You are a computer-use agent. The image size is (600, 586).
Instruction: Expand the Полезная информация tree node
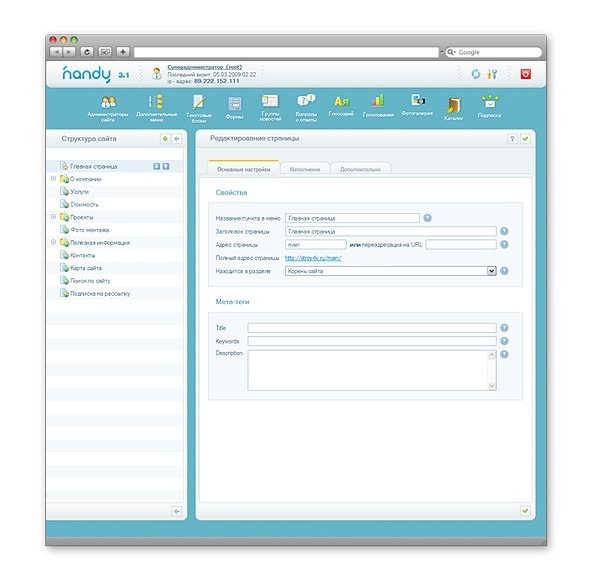(54, 242)
